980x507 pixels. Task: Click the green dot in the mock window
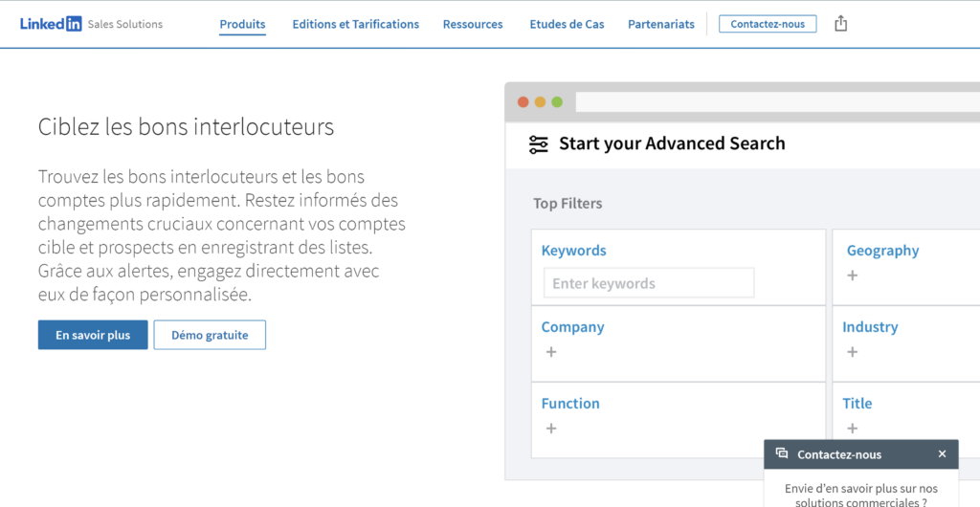pyautogui.click(x=557, y=102)
